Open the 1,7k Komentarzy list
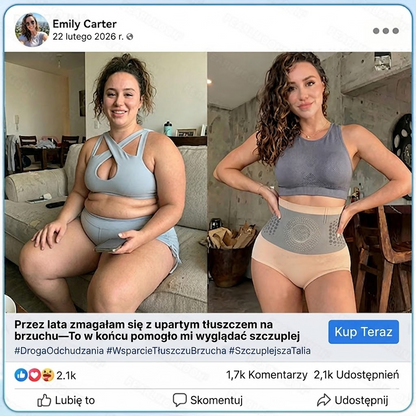 267,375
